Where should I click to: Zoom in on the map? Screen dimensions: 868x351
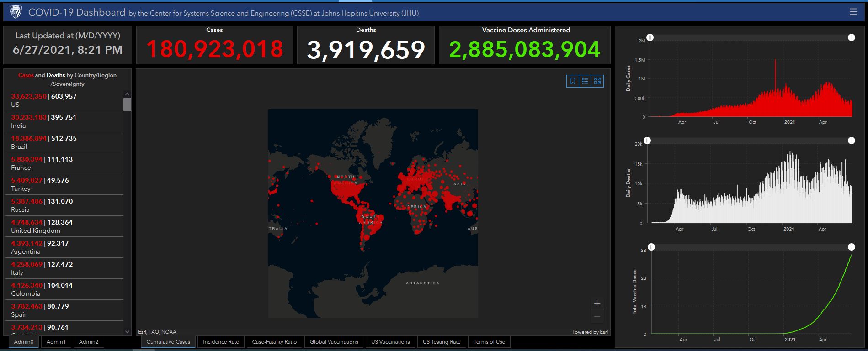click(x=597, y=304)
